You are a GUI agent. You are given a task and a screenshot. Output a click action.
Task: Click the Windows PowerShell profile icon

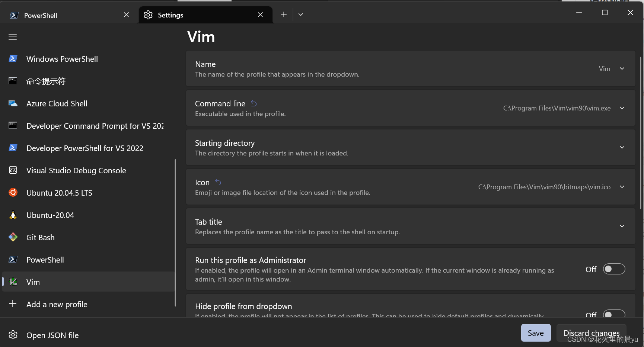click(x=13, y=59)
